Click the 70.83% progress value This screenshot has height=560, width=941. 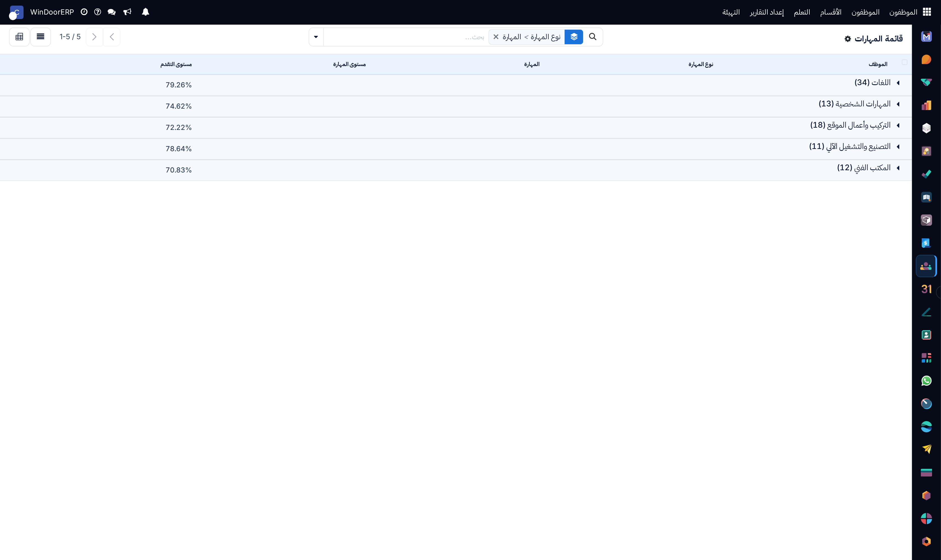point(178,170)
